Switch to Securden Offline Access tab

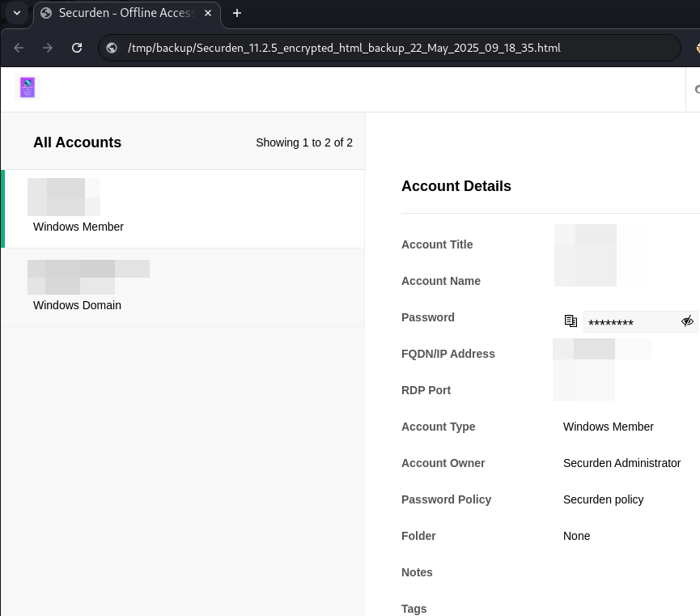[121, 13]
